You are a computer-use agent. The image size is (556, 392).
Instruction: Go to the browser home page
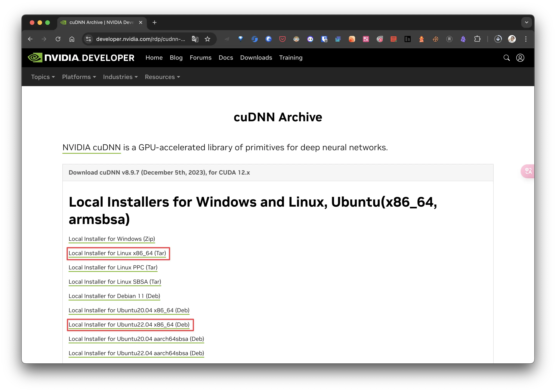click(72, 39)
